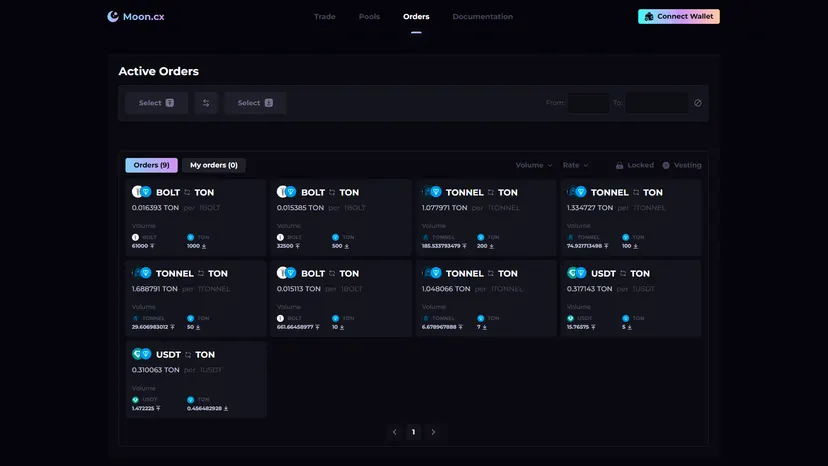Click USDT coin icon above 1.472225 volume
Image resolution: width=828 pixels, height=466 pixels.
[135, 399]
